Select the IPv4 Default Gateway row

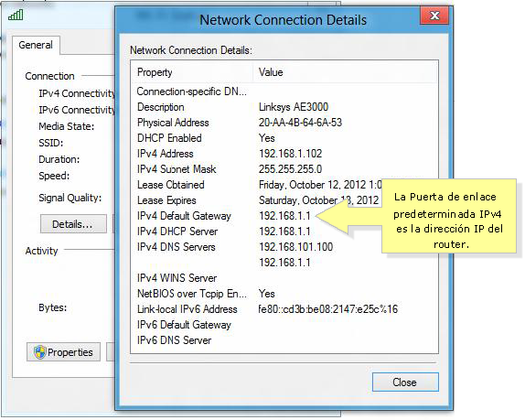(x=284, y=216)
